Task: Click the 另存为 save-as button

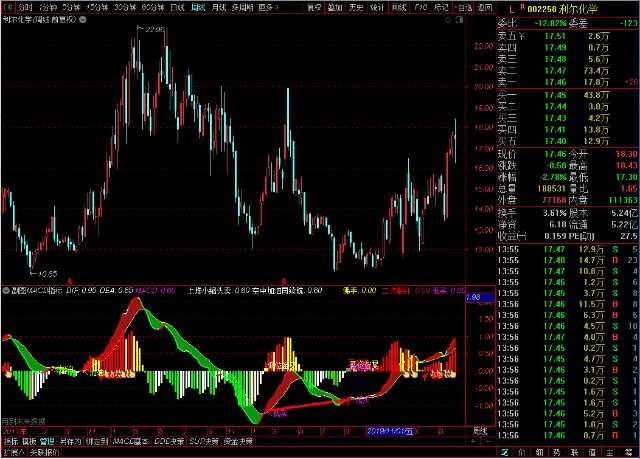Action: pyautogui.click(x=70, y=441)
